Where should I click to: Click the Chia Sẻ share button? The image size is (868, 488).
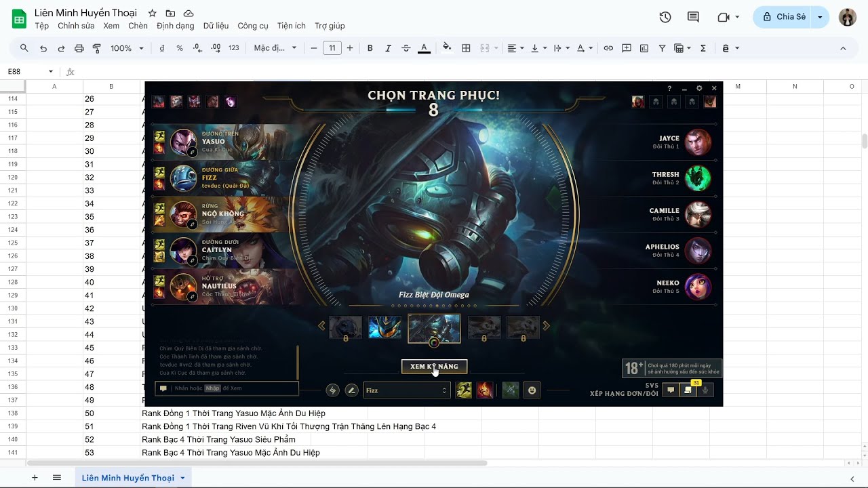pyautogui.click(x=784, y=17)
